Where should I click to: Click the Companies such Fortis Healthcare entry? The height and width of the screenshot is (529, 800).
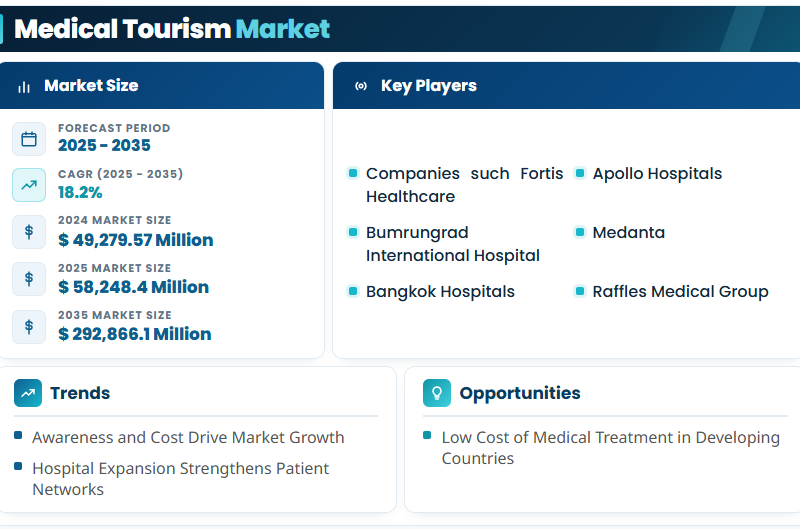click(464, 185)
